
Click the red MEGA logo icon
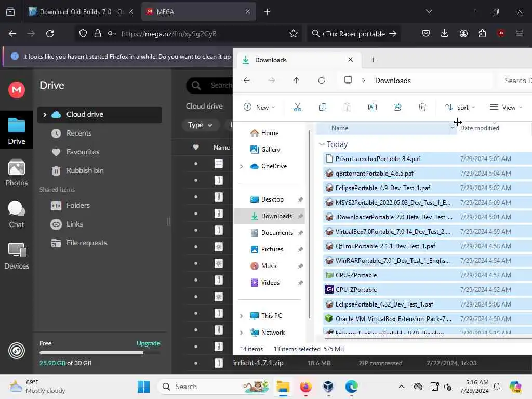tap(17, 89)
